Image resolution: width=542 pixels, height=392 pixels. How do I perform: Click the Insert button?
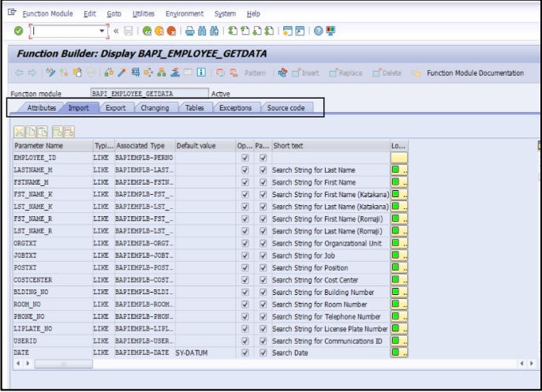coord(305,73)
